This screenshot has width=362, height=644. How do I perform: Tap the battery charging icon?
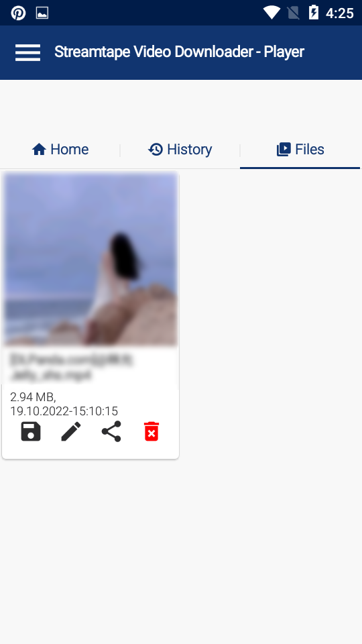tap(314, 12)
